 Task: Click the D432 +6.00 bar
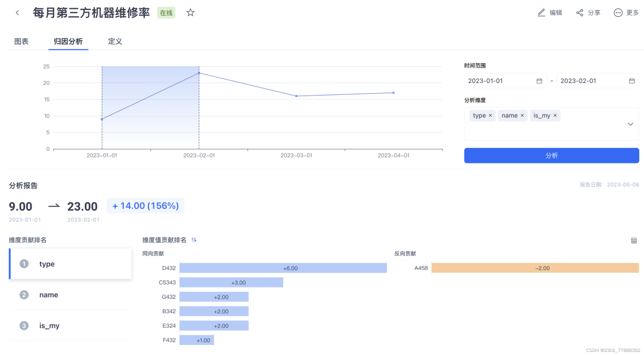click(x=283, y=268)
